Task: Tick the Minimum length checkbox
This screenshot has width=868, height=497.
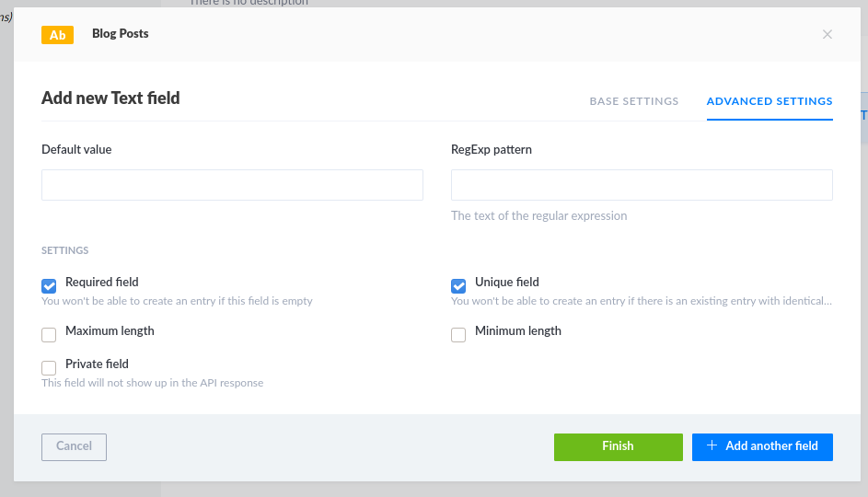Action: click(458, 335)
